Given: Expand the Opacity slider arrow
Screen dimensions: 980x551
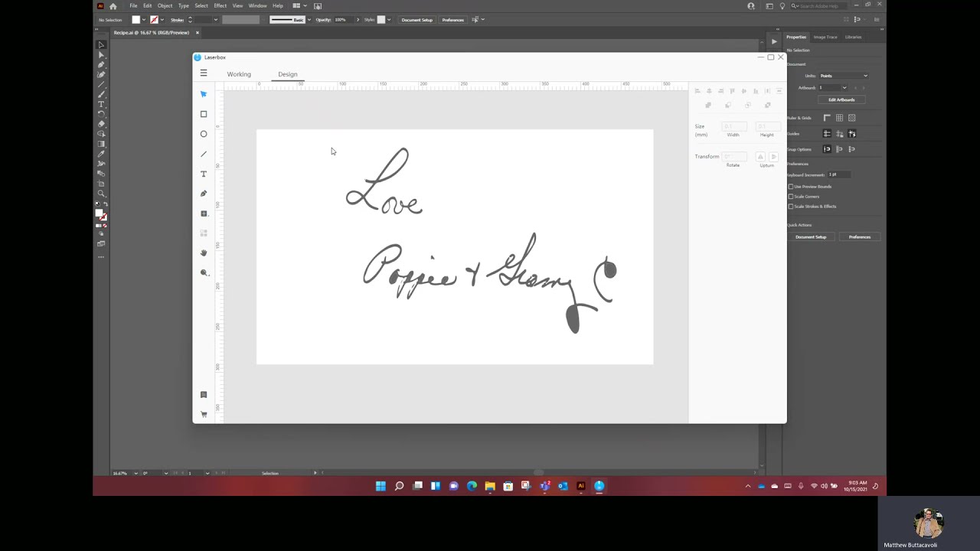Looking at the screenshot, I should pyautogui.click(x=358, y=20).
